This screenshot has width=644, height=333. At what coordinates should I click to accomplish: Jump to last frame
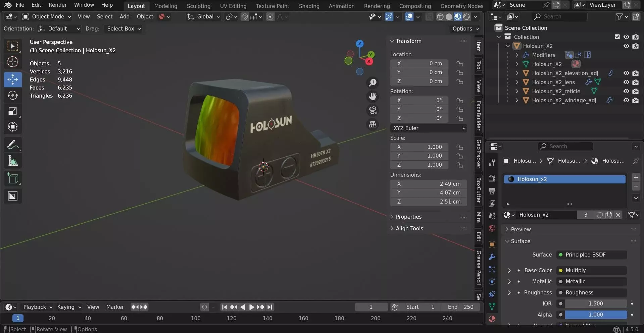(270, 307)
